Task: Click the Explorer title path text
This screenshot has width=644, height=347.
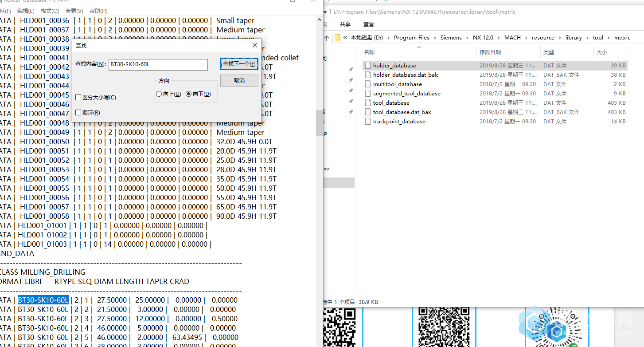Action: pos(425,12)
